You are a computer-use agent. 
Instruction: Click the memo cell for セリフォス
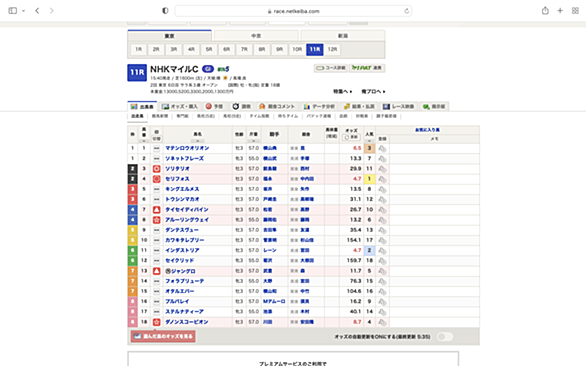pyautogui.click(x=434, y=179)
